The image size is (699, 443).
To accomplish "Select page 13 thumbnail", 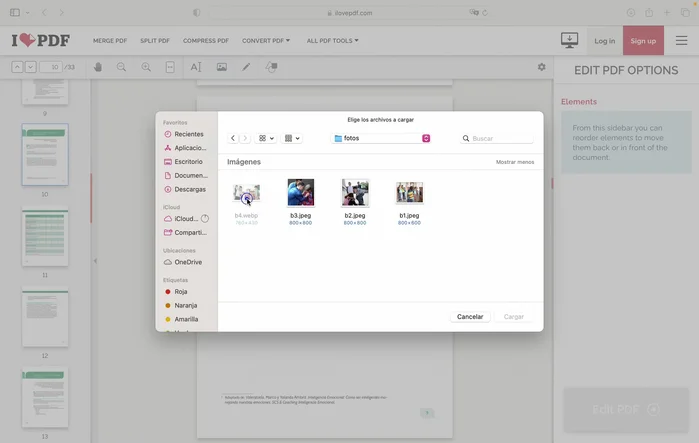I will coord(45,398).
